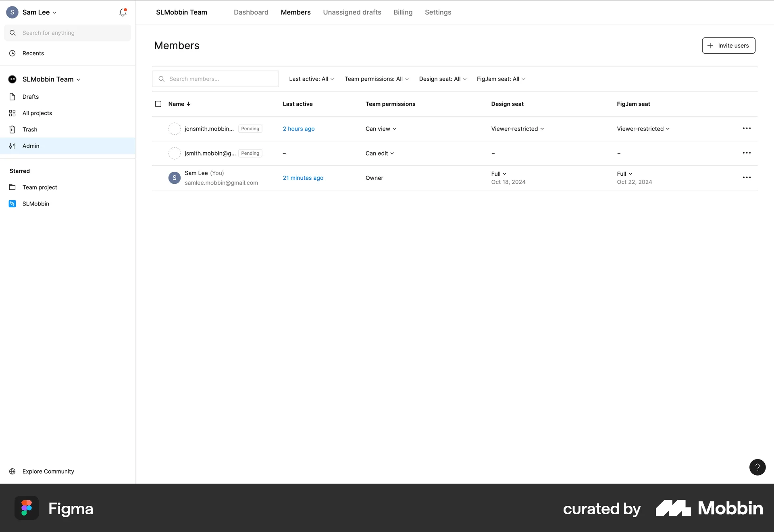The width and height of the screenshot is (774, 532).
Task: Open the Last active: All filter
Action: tap(311, 79)
